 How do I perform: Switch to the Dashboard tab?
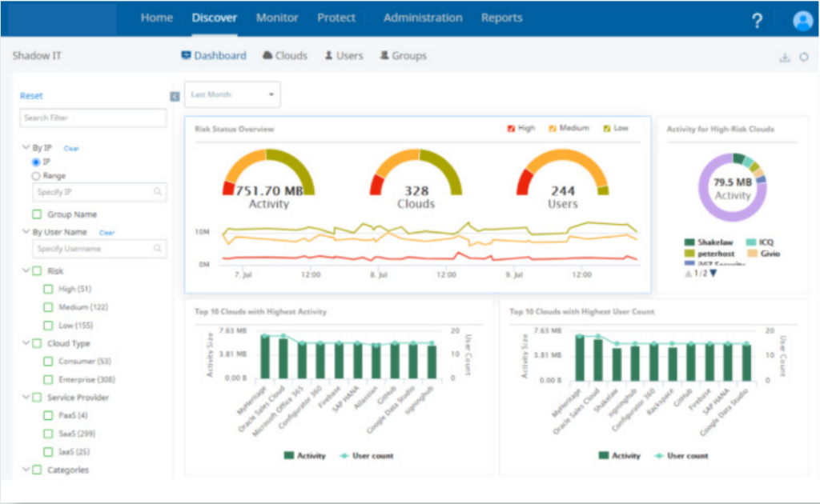[x=213, y=55]
